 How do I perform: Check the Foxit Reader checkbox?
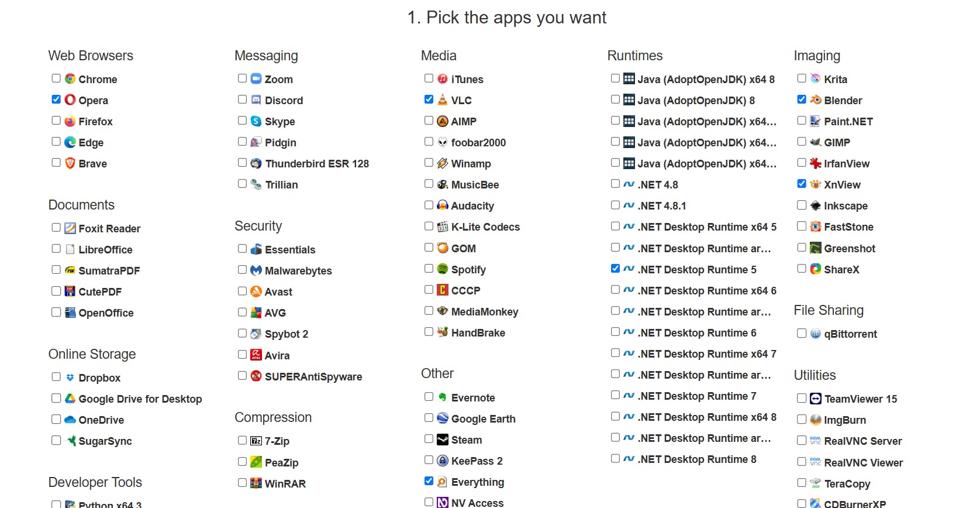tap(56, 228)
